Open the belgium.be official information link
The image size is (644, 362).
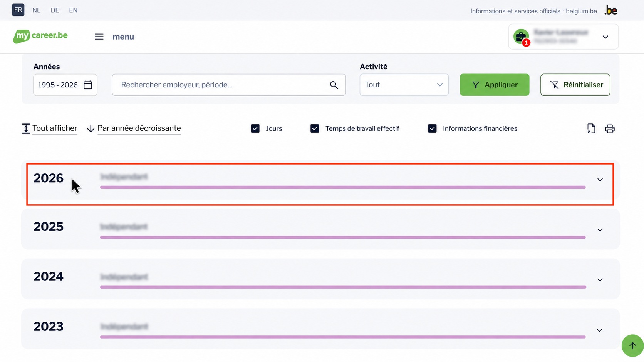coord(581,11)
